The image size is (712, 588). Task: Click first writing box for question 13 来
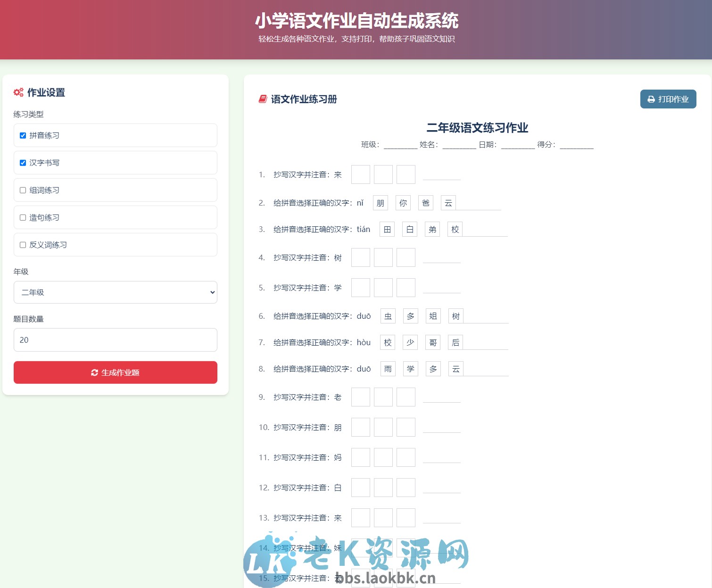click(361, 518)
